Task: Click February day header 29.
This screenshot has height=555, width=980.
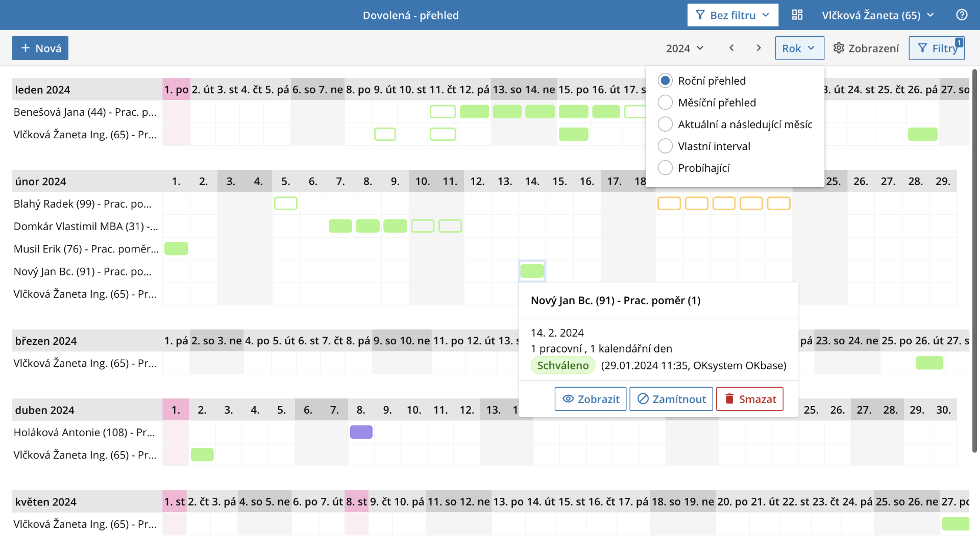Action: (943, 182)
